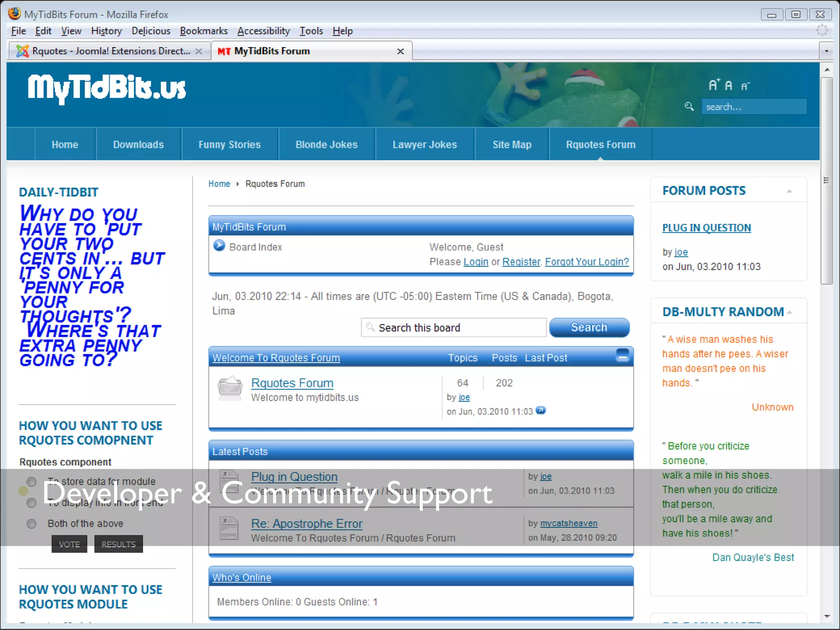Screen dimensions: 840x630
Task: Click the Board Index arrow icon
Action: (219, 246)
